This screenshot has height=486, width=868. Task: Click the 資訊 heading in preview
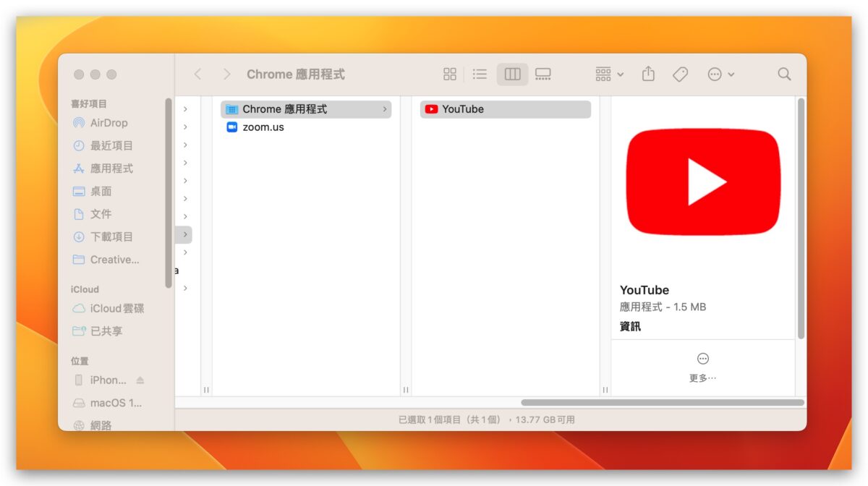(x=630, y=326)
